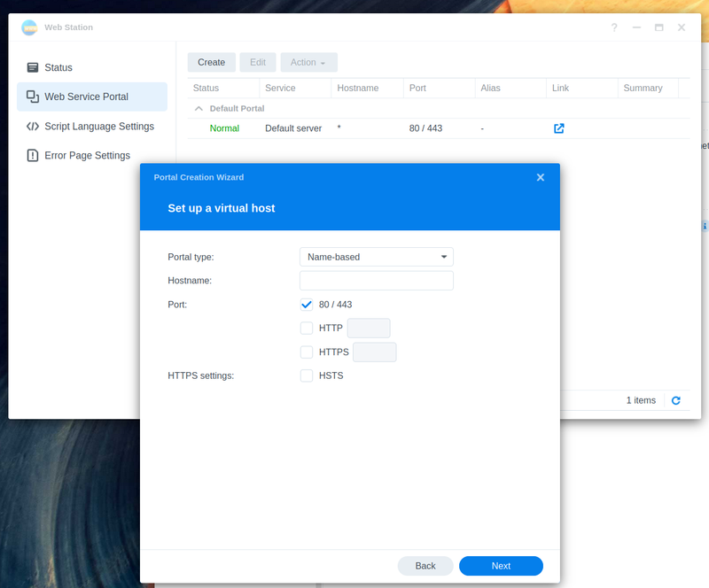The width and height of the screenshot is (709, 588).
Task: Sort by Port column header
Action: click(x=439, y=89)
